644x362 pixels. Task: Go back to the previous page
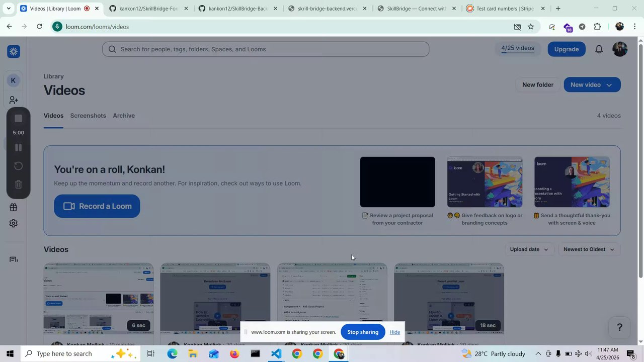[9, 26]
